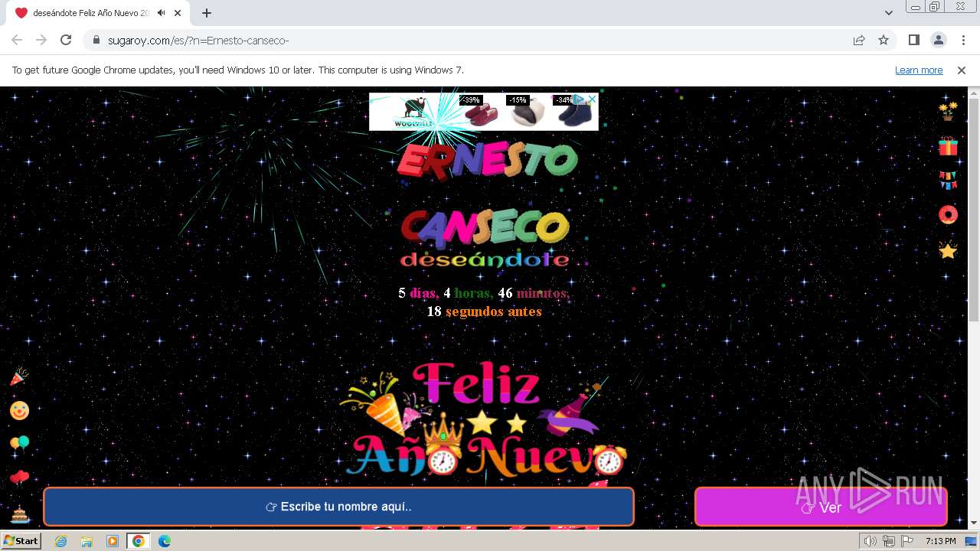
Task: Click the gold star icon on right
Action: pos(948,250)
